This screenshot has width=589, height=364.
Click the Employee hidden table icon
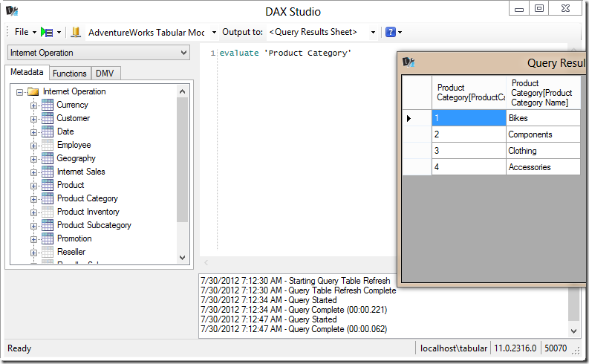(48, 145)
